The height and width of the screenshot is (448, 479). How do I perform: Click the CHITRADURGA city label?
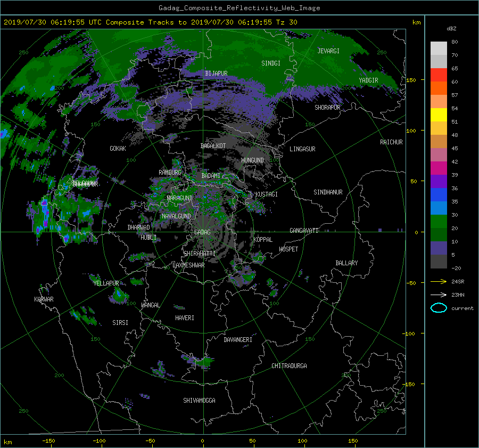pos(290,366)
